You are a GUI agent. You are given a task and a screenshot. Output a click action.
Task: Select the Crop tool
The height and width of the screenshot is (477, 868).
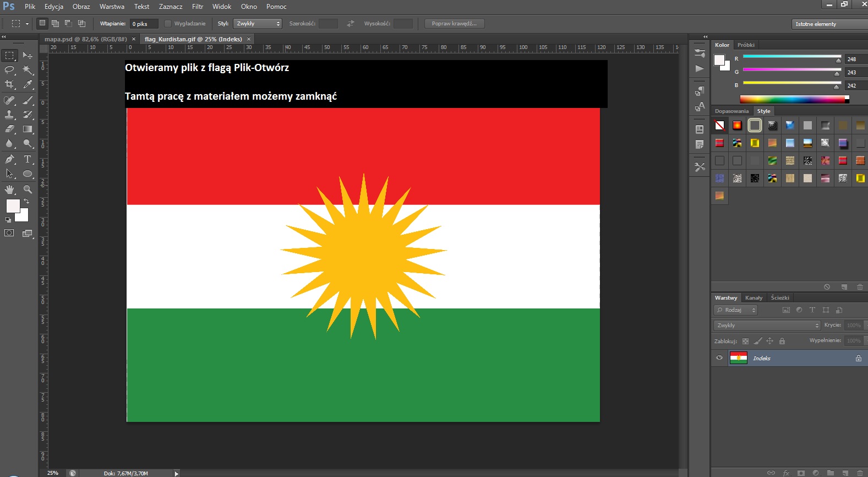point(10,84)
